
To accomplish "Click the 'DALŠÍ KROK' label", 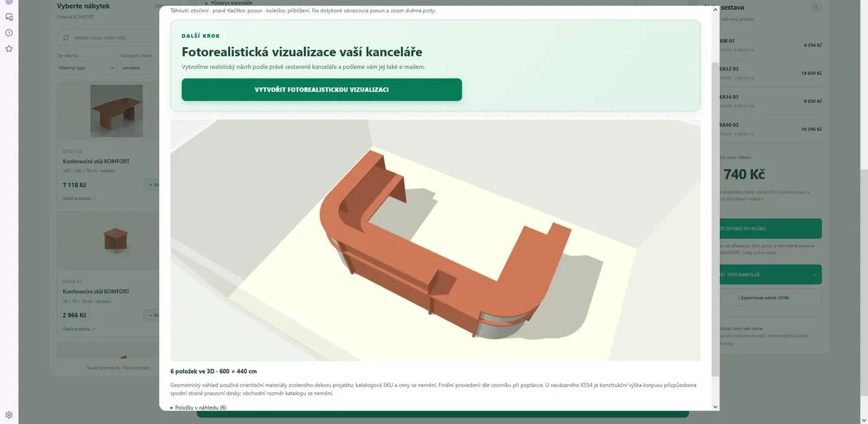I will [201, 36].
